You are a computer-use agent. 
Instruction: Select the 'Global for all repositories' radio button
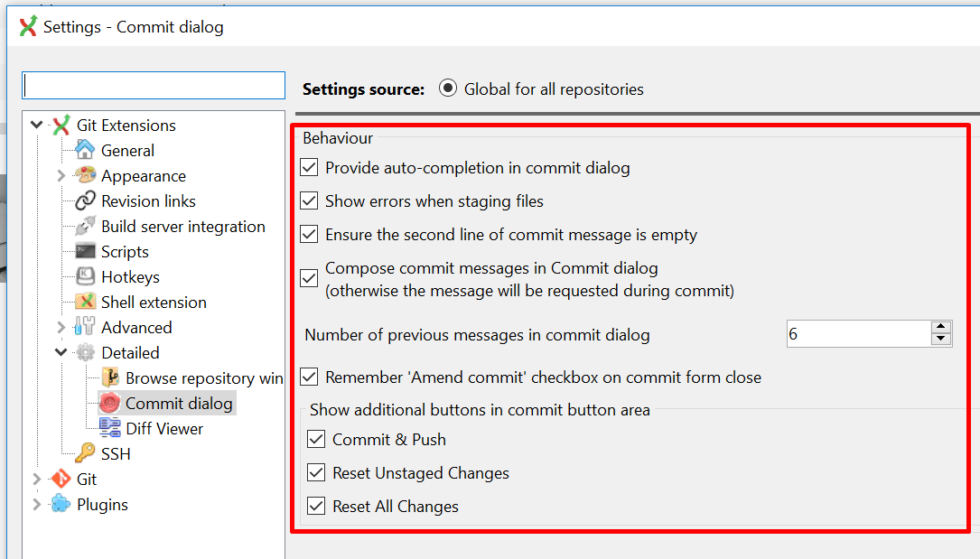449,89
